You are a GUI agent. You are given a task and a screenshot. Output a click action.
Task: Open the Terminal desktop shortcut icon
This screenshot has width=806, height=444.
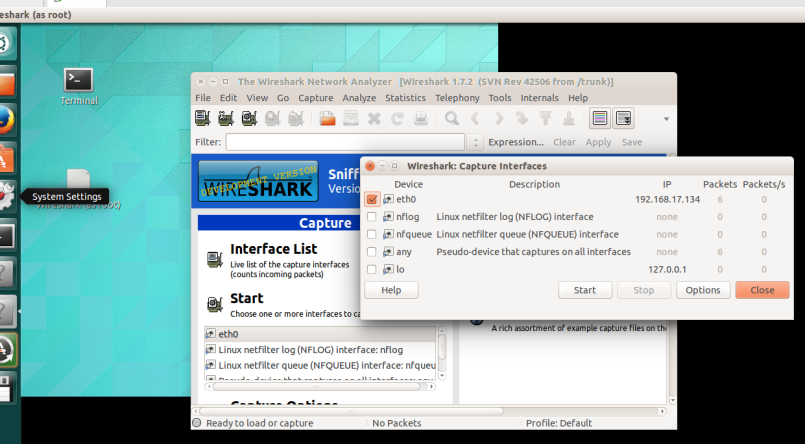tap(79, 80)
